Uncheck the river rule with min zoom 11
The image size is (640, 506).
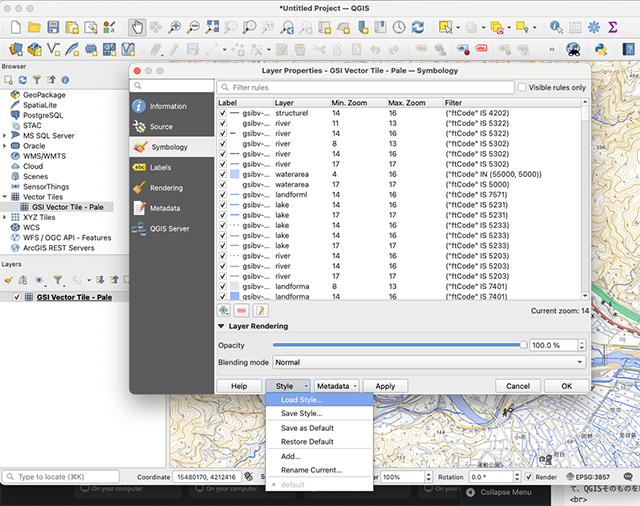(x=222, y=123)
